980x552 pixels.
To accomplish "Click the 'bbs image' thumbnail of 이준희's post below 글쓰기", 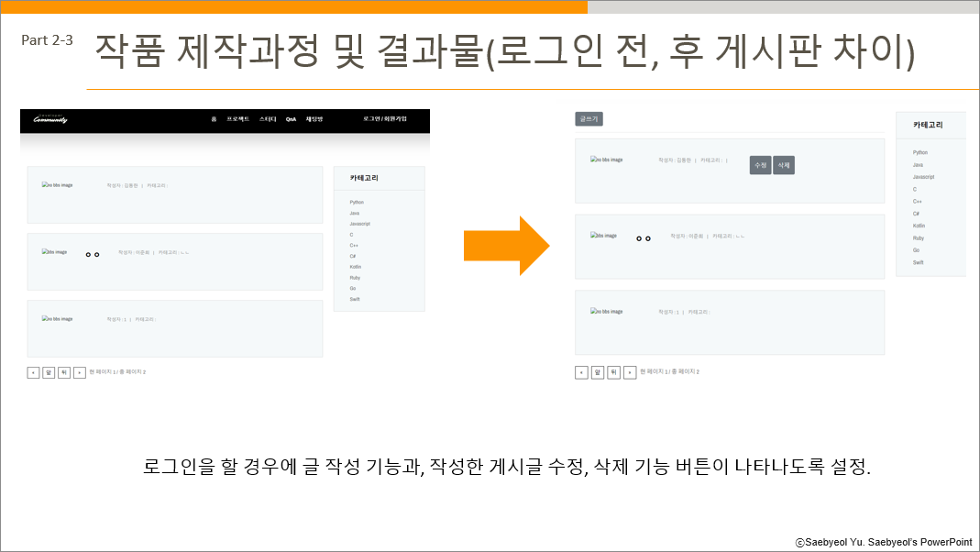I will 604,236.
